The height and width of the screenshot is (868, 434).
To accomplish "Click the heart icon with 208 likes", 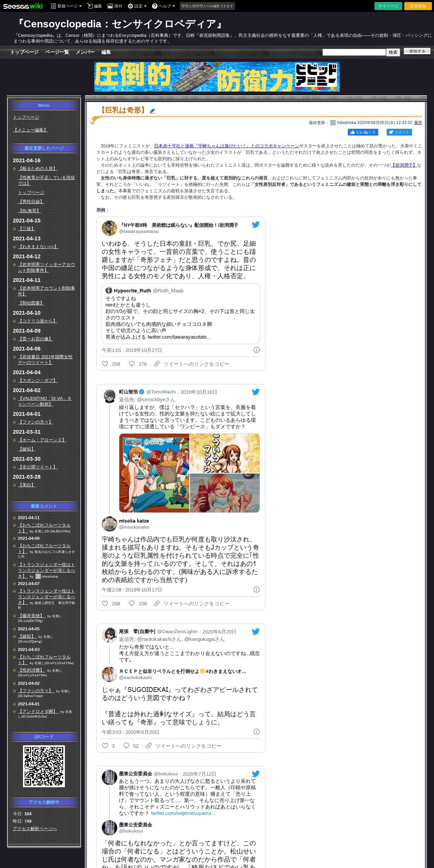I will [105, 603].
